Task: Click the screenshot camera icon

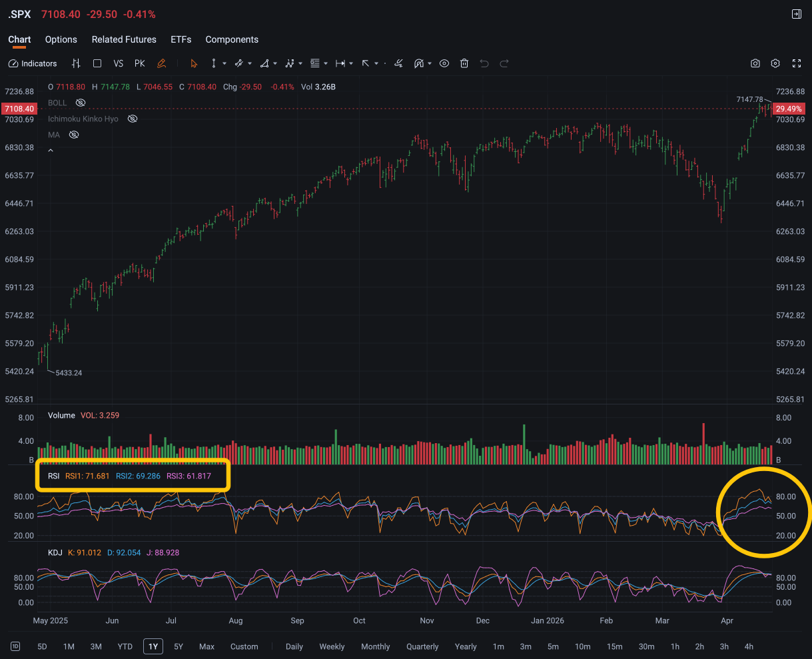Action: coord(755,63)
